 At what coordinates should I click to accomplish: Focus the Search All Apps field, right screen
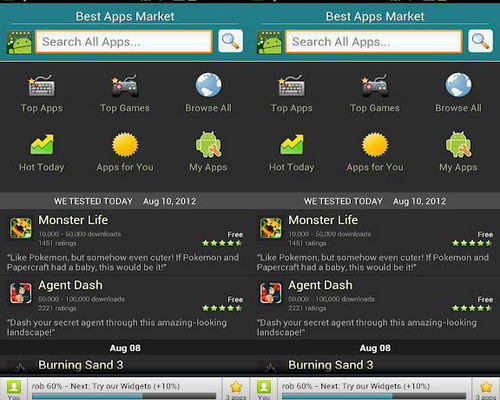374,42
